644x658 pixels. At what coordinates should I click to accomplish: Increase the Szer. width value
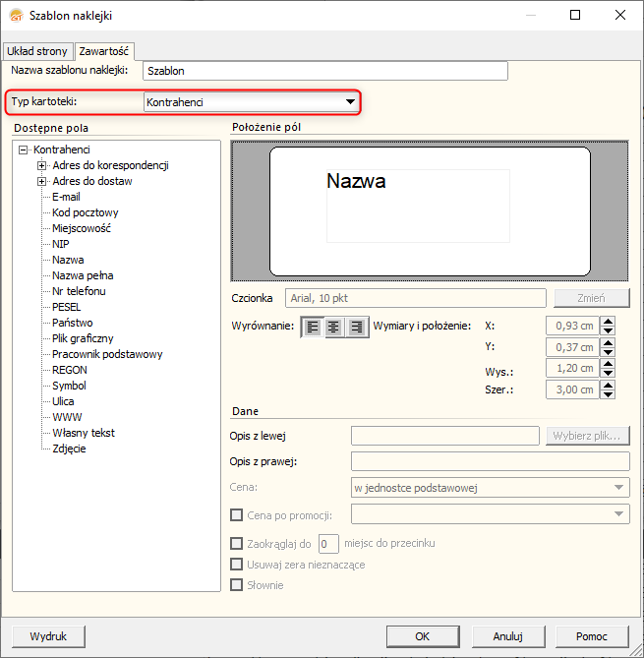pyautogui.click(x=608, y=385)
